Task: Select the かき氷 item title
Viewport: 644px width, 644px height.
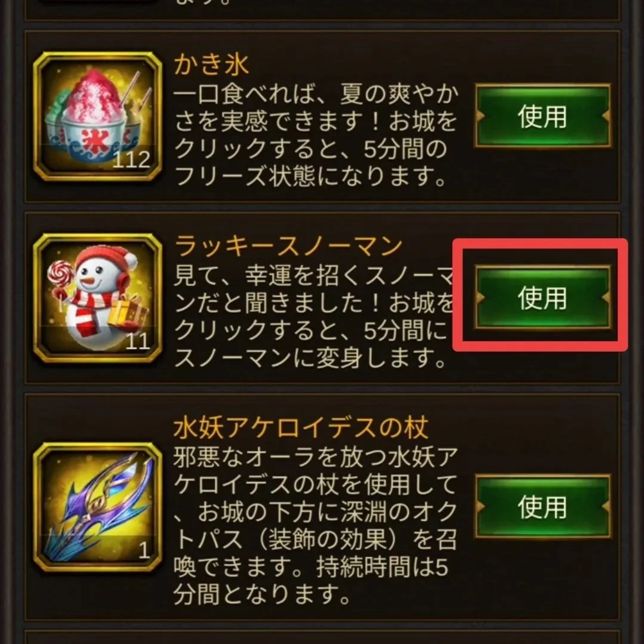Action: (x=211, y=65)
